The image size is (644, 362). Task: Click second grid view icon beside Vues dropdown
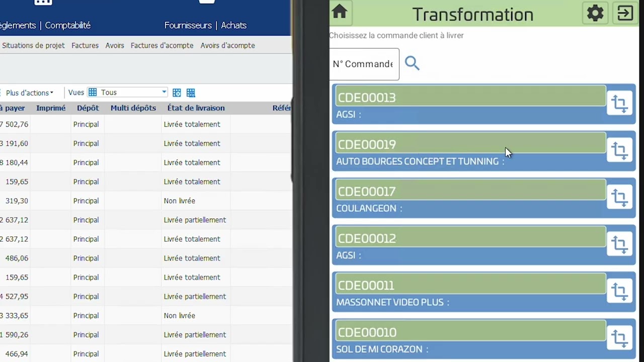coord(191,93)
